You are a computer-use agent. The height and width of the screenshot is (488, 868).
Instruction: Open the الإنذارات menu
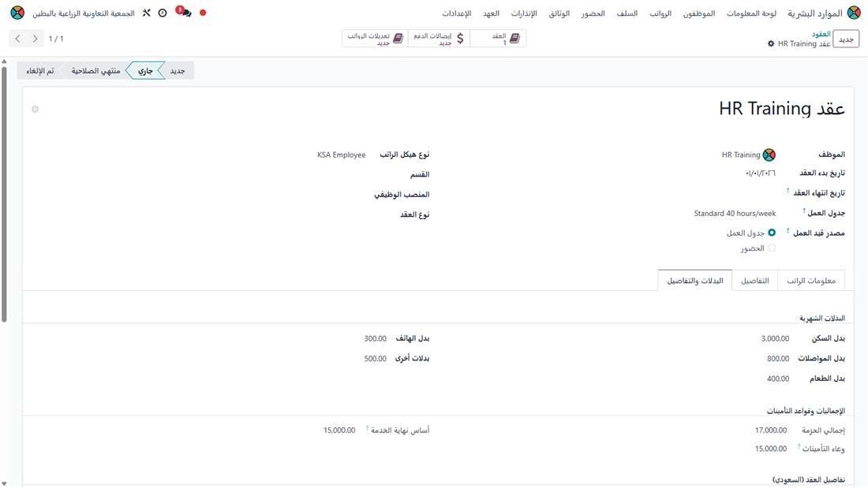[524, 13]
